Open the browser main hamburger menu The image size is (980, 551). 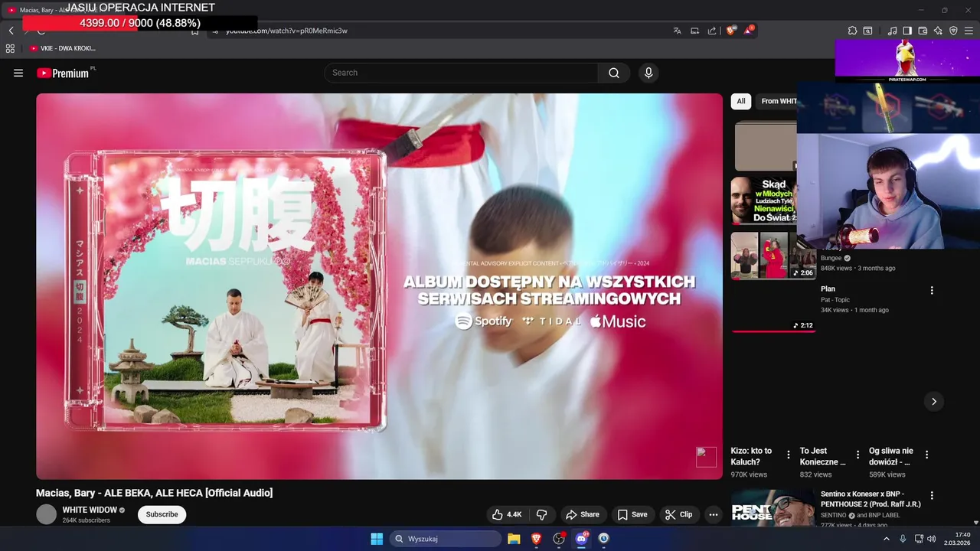969,31
